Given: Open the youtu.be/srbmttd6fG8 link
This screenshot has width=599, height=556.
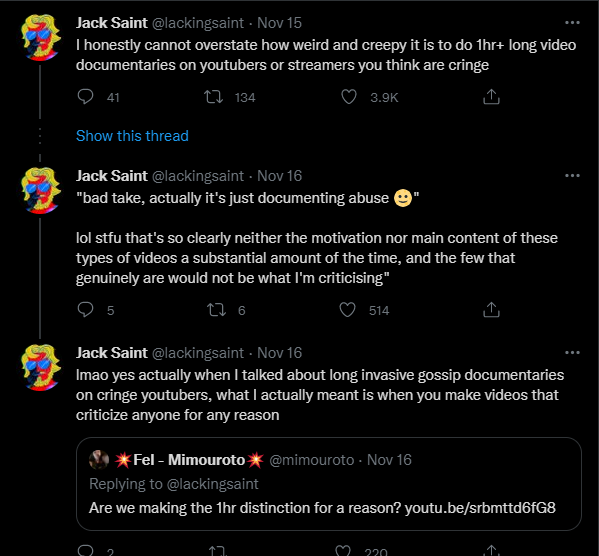Looking at the screenshot, I should (x=480, y=508).
